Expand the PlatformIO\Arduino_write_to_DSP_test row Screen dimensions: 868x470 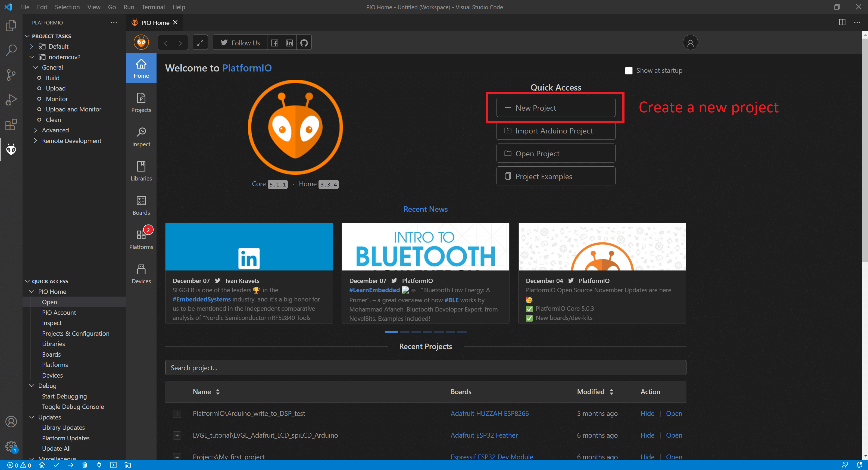click(177, 413)
